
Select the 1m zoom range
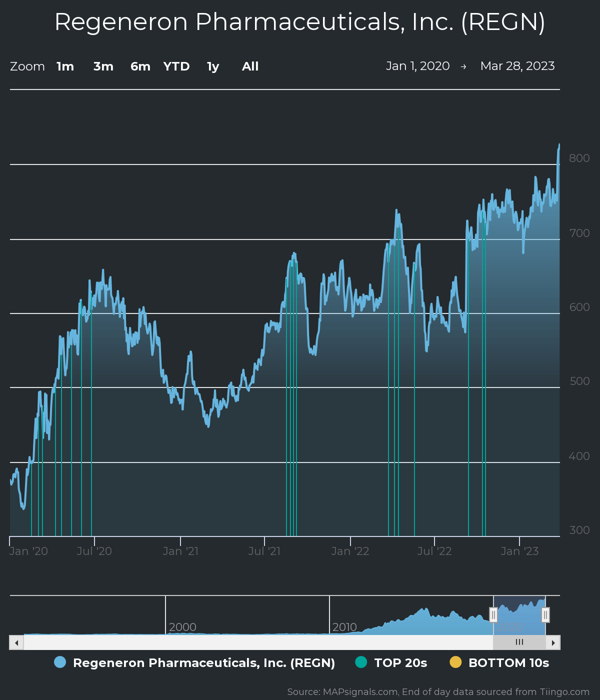pyautogui.click(x=65, y=66)
